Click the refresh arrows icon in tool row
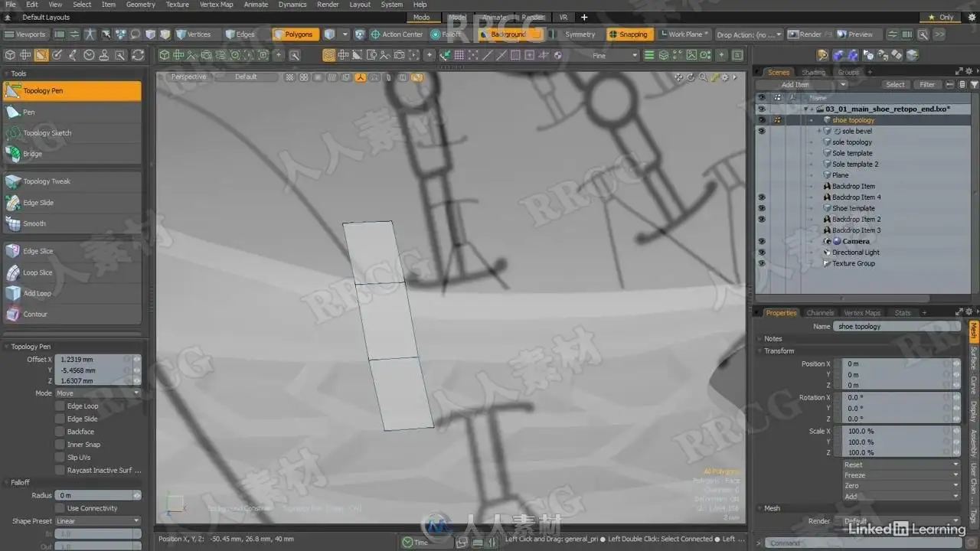 (x=138, y=55)
